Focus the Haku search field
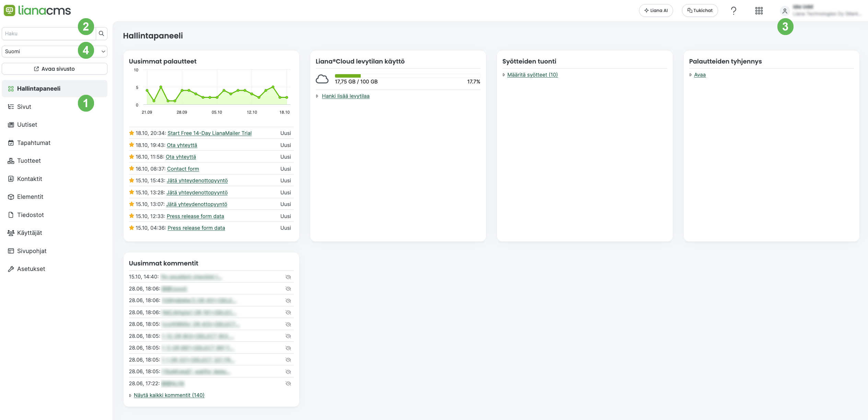Screen dimensions: 868x420 (x=49, y=34)
